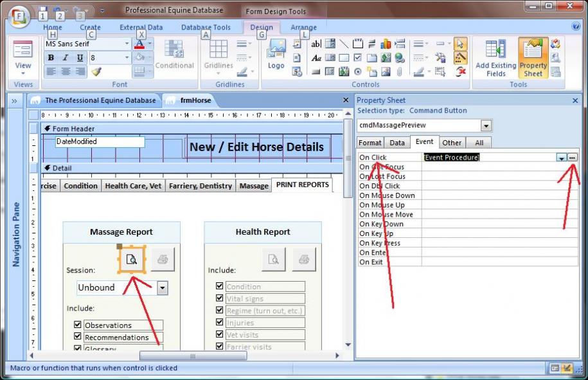Toggle the Observations checkbox
The height and width of the screenshot is (380, 588).
[x=78, y=324]
